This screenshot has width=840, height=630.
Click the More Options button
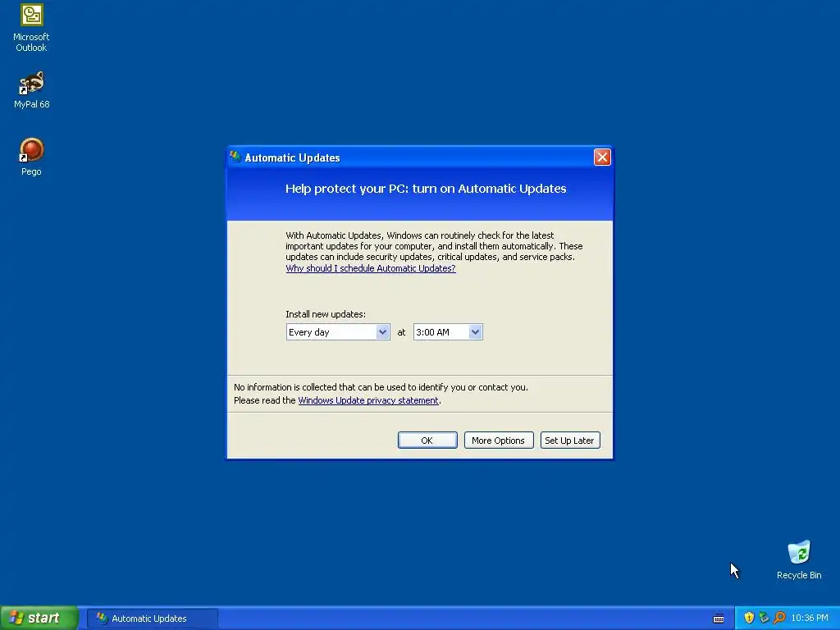point(498,441)
